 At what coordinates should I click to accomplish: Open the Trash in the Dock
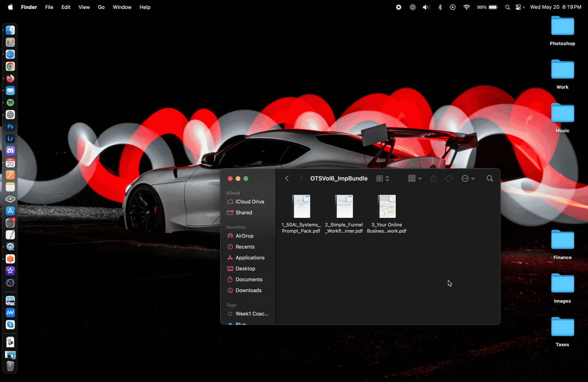coord(10,366)
